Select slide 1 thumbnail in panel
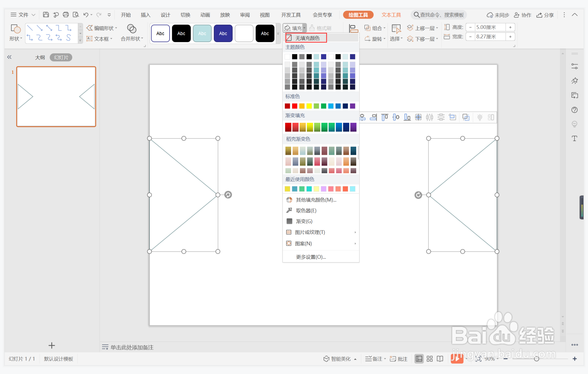Viewport: 588px width, 374px height. [x=56, y=97]
